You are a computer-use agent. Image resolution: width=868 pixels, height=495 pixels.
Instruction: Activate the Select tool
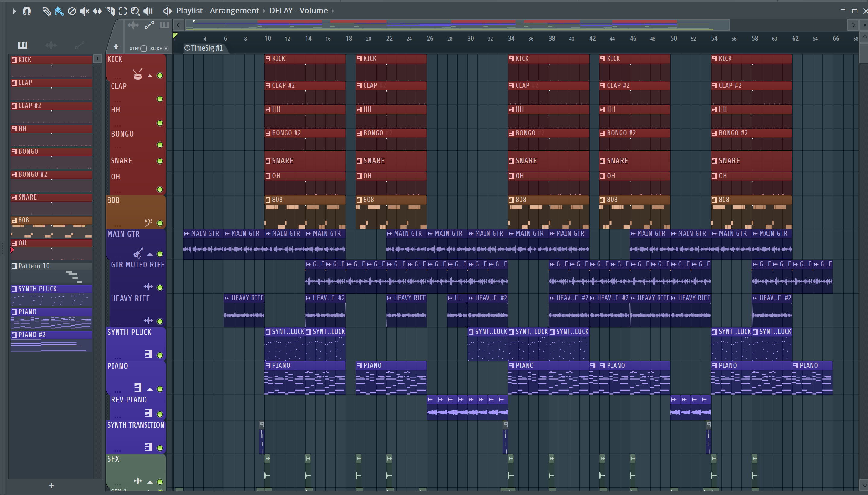coord(123,11)
